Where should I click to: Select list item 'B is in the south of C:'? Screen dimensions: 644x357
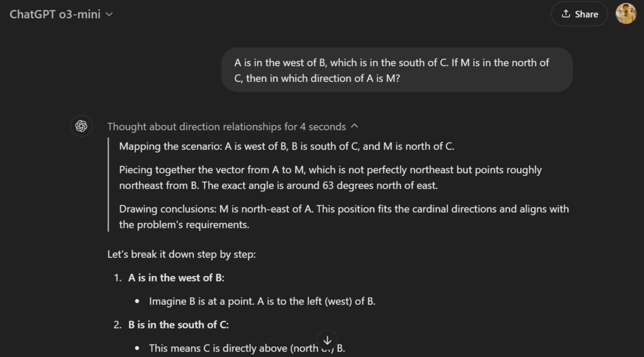tap(178, 325)
